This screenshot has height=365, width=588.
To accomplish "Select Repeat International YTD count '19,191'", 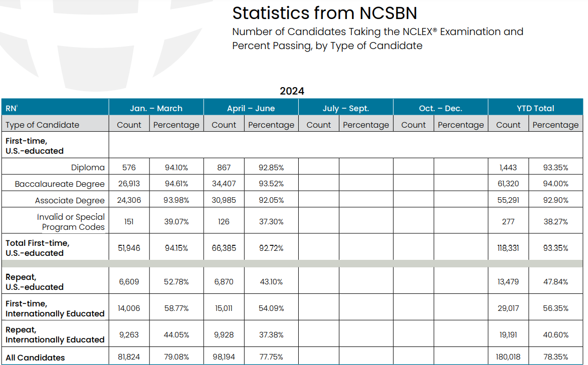I will coord(508,334).
